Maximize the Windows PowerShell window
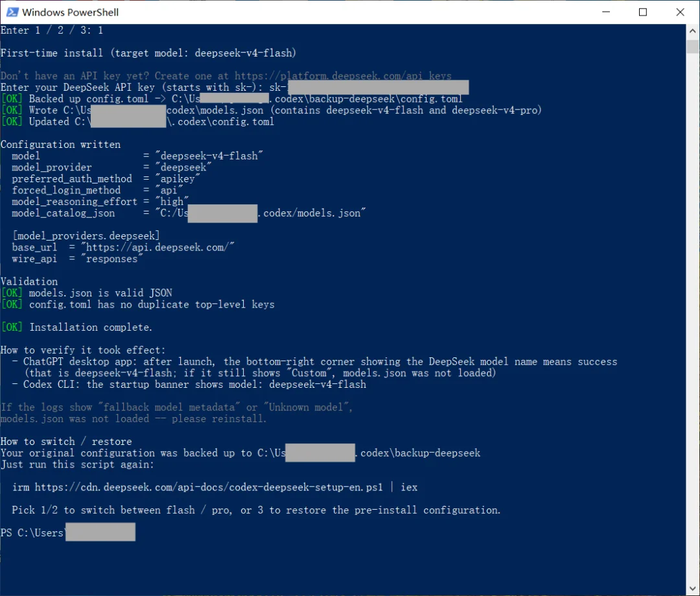Screen dimensions: 700x596 [x=643, y=12]
